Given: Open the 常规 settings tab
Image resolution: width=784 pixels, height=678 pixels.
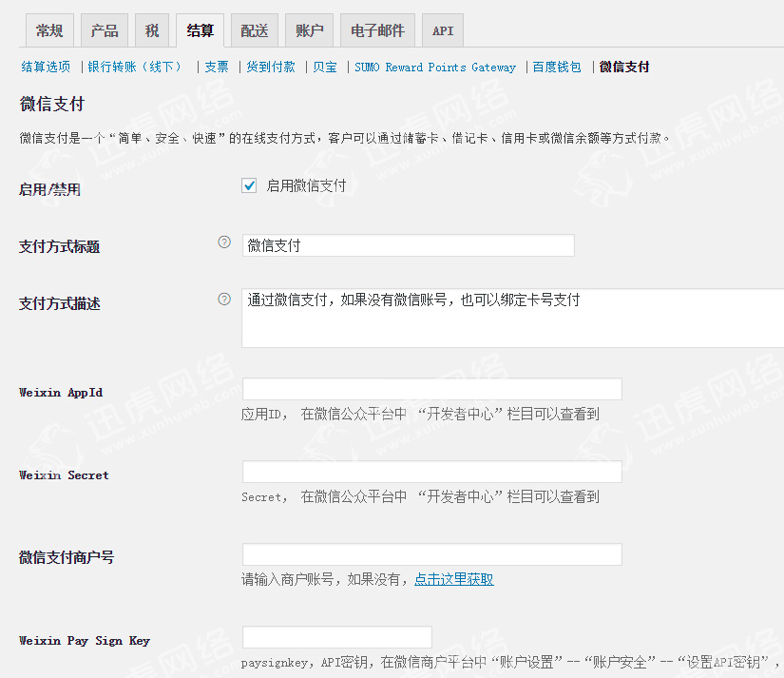Looking at the screenshot, I should 49,30.
